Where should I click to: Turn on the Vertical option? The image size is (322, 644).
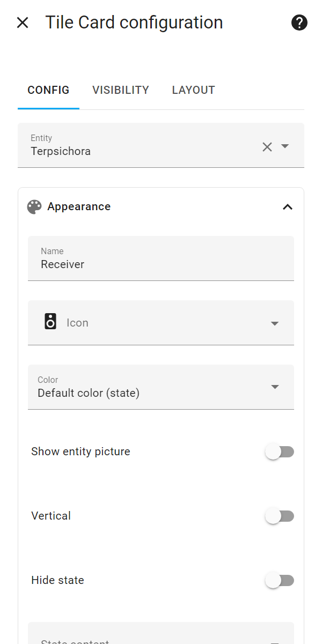[280, 515]
